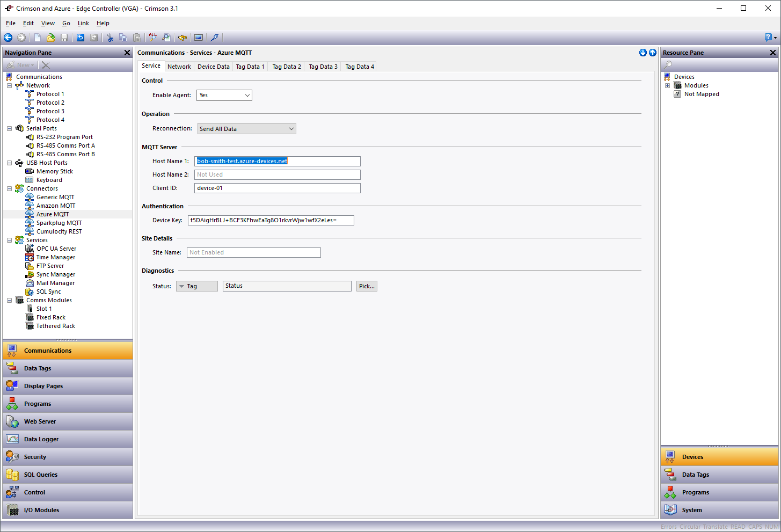
Task: Click the Save floppy disk icon
Action: click(64, 38)
